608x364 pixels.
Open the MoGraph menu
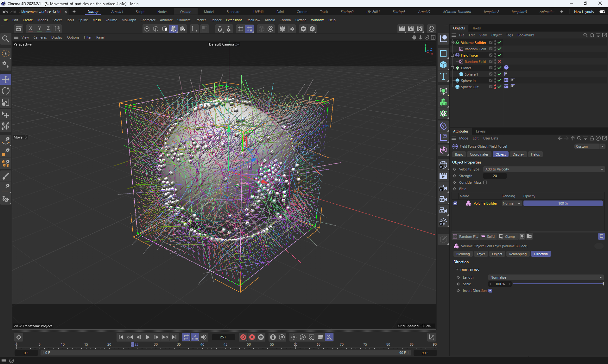129,20
